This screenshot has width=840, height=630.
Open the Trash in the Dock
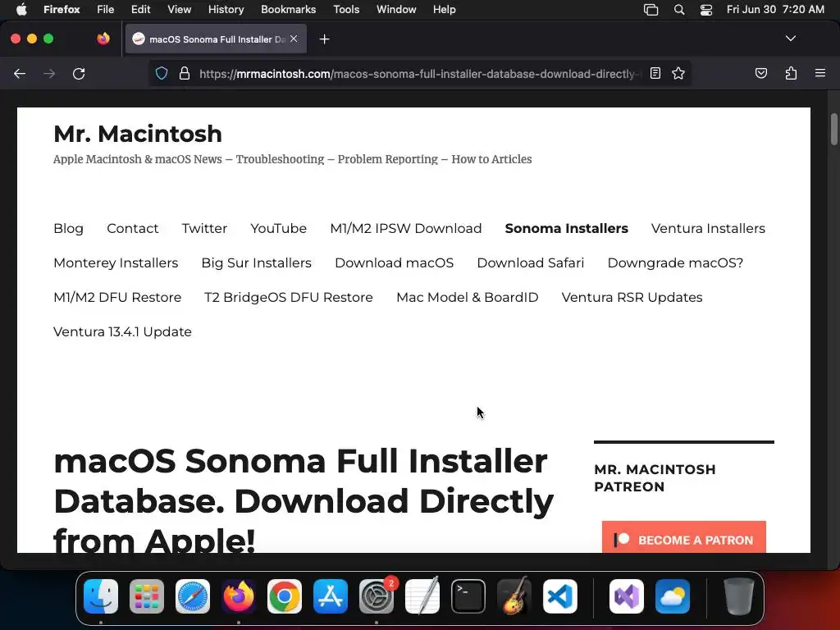(739, 596)
